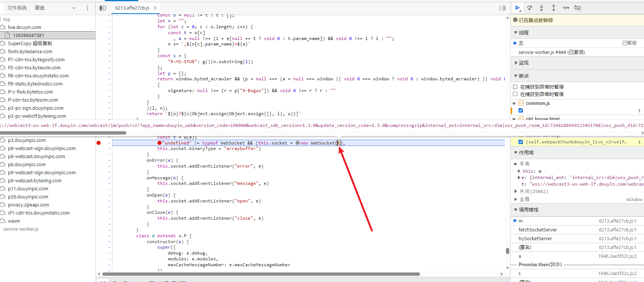Image resolution: width=644 pixels, height=282 pixels.
Task: Deactivate all breakpoints icon
Action: click(x=578, y=8)
